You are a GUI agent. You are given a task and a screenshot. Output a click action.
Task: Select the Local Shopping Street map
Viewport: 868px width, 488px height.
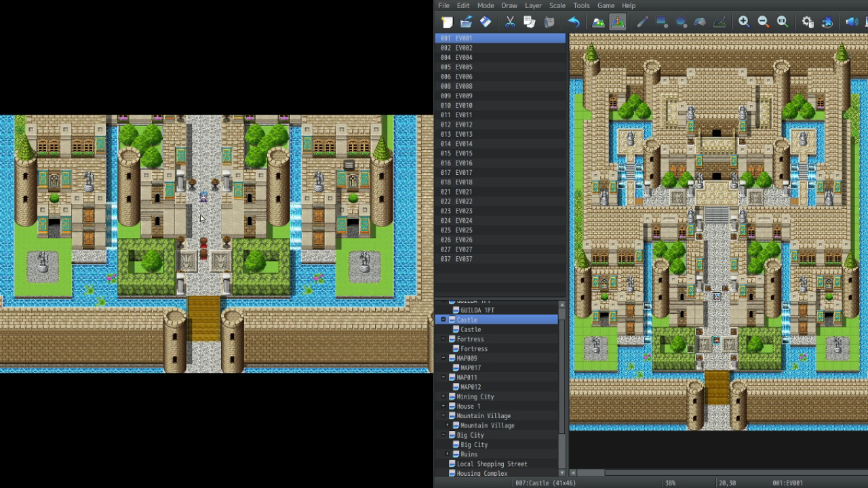(492, 464)
